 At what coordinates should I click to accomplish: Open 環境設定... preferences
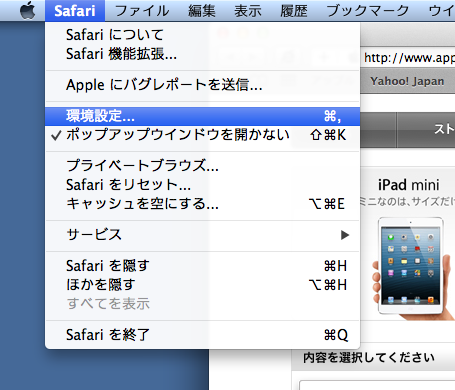coord(203,116)
